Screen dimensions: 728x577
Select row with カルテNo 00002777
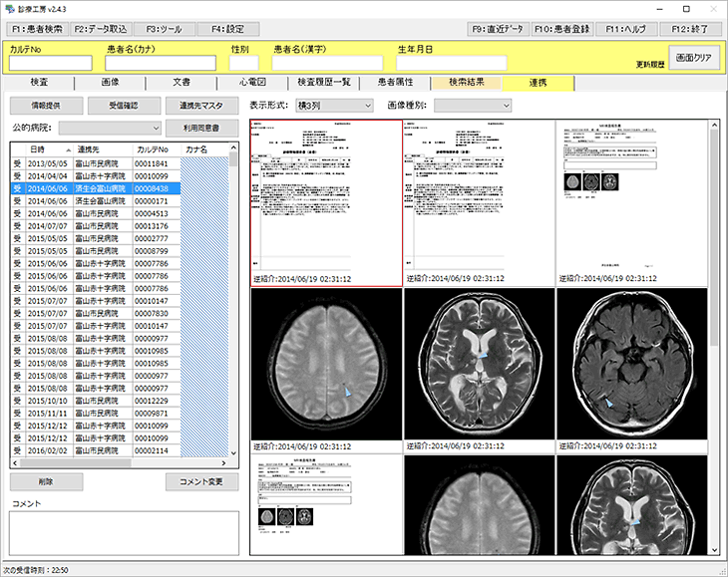(x=120, y=238)
